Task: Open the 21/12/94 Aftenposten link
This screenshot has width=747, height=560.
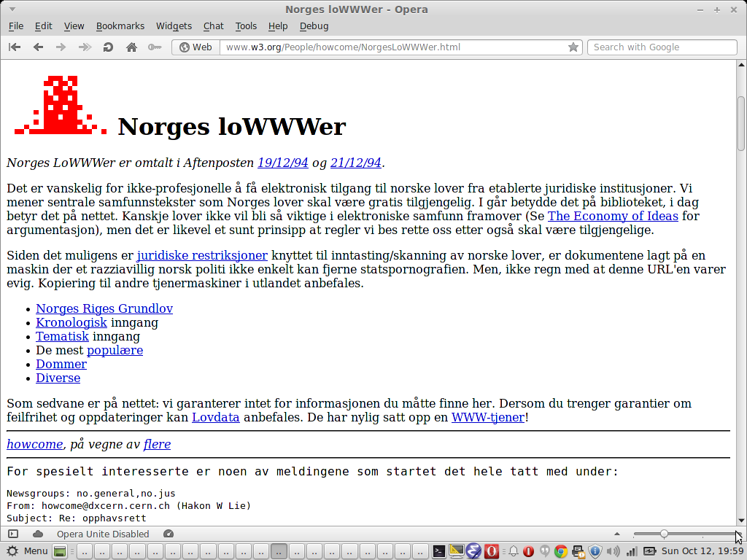Action: tap(356, 163)
